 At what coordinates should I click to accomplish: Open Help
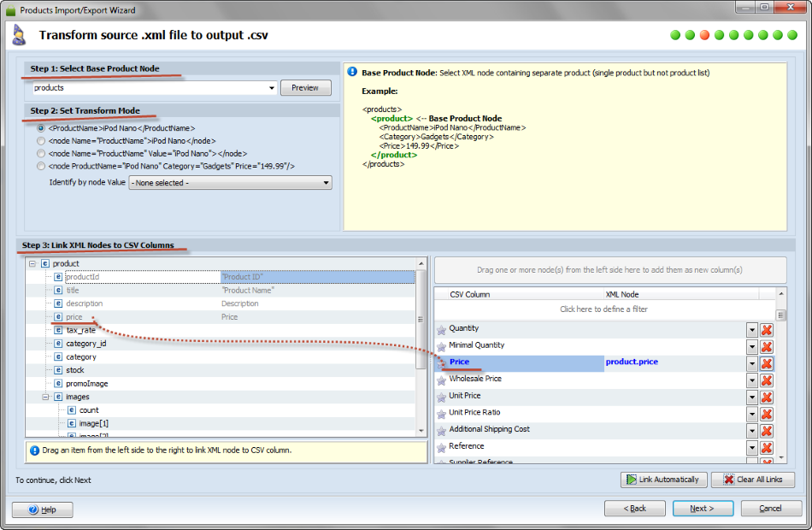click(x=43, y=509)
